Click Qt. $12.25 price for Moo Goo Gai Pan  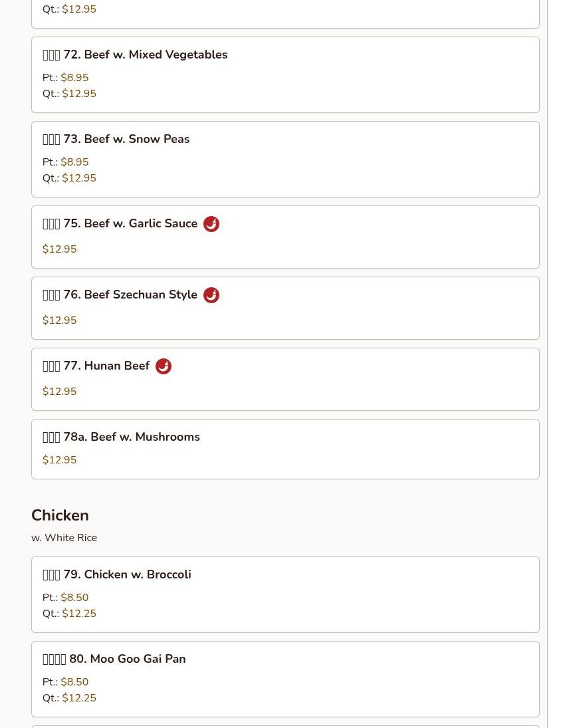[69, 698]
